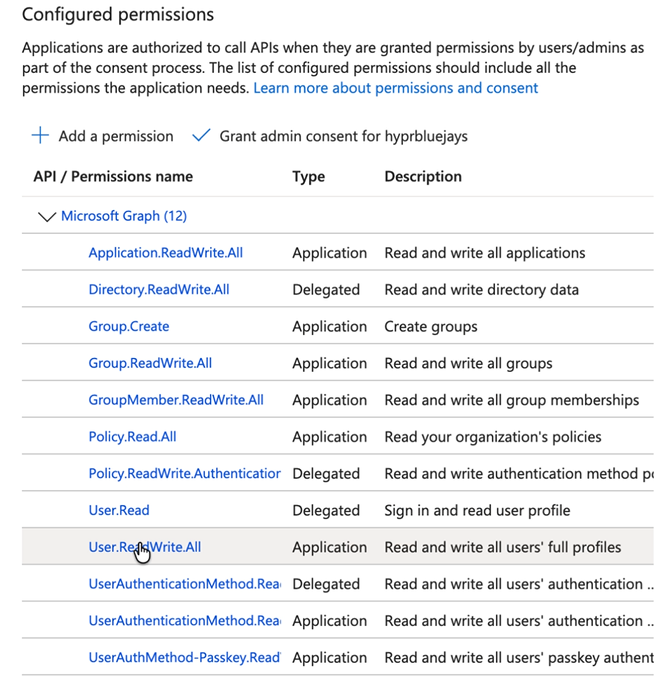This screenshot has width=654, height=679.
Task: Sort by API / Permissions name column header
Action: [x=113, y=176]
